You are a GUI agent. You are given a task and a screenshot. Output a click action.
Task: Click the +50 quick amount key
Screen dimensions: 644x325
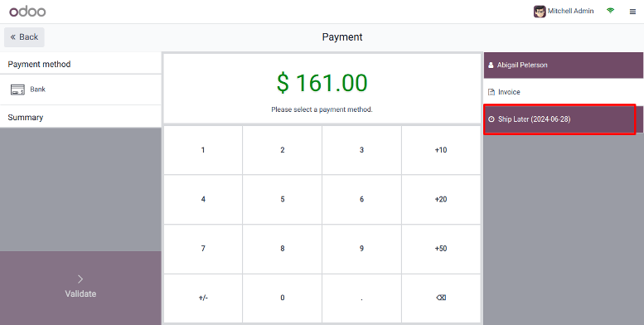pos(441,249)
